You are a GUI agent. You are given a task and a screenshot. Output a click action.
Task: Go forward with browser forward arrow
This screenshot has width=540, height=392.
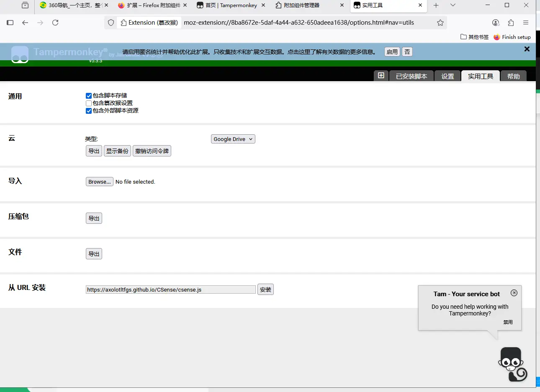pyautogui.click(x=40, y=23)
